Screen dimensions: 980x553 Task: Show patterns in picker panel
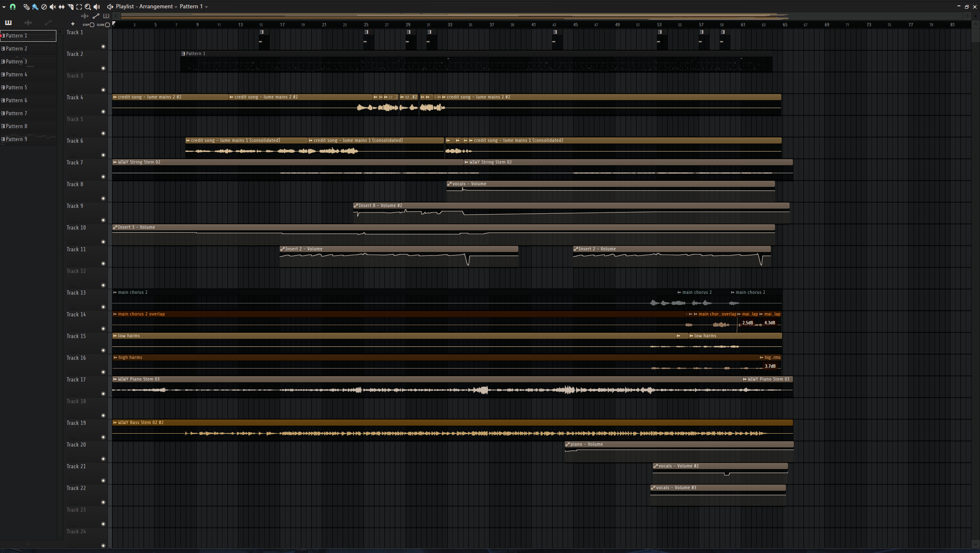click(8, 23)
